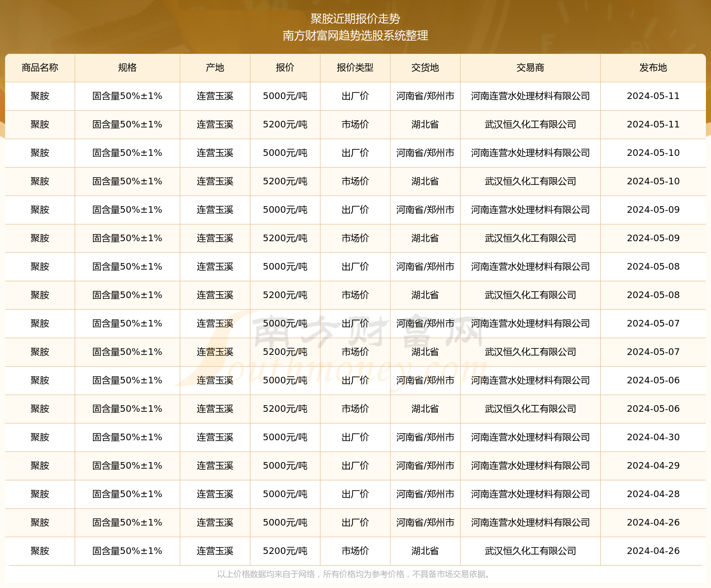Click 固含量50%±1% in the 2024-04-29 row
The image size is (711, 588).
pos(127,466)
